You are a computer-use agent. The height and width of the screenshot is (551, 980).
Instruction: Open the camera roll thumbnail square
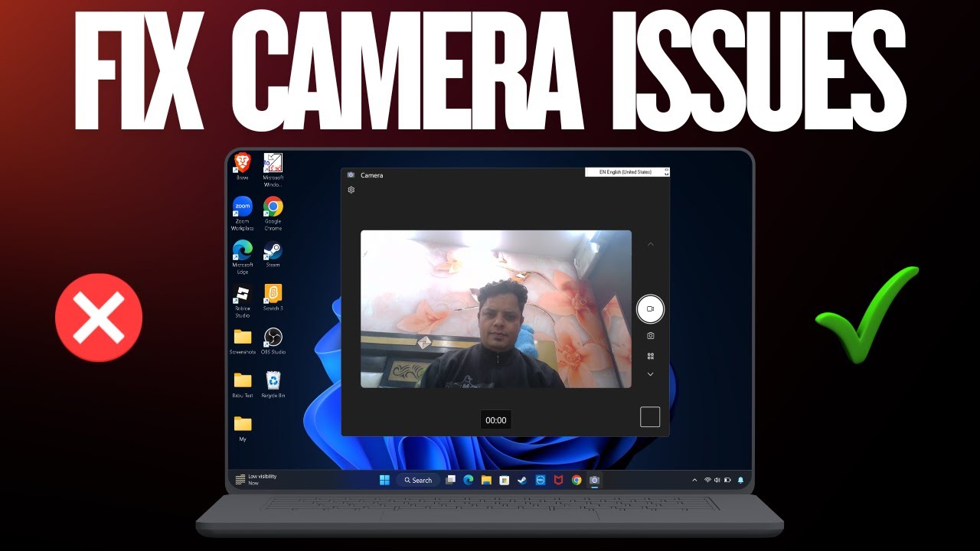[650, 416]
